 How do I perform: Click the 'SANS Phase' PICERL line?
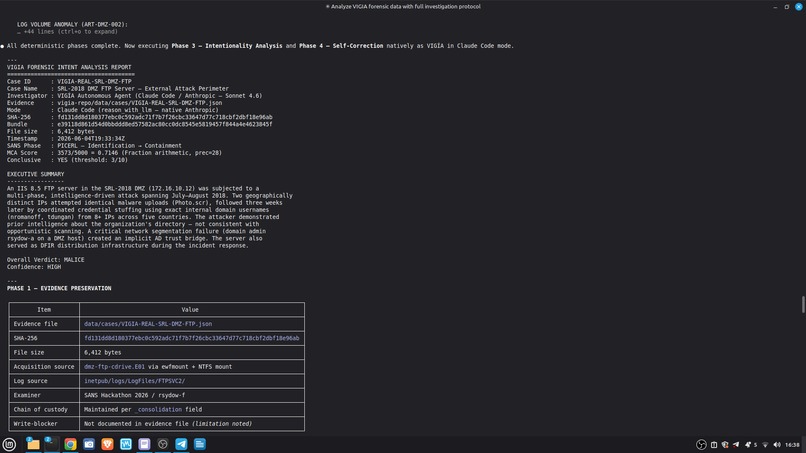(94, 146)
